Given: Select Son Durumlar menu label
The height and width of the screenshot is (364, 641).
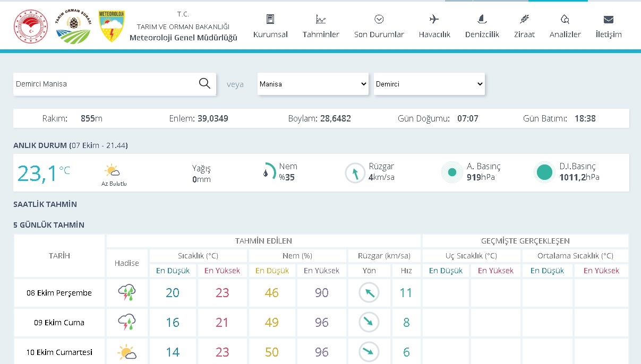Looking at the screenshot, I should [x=379, y=34].
